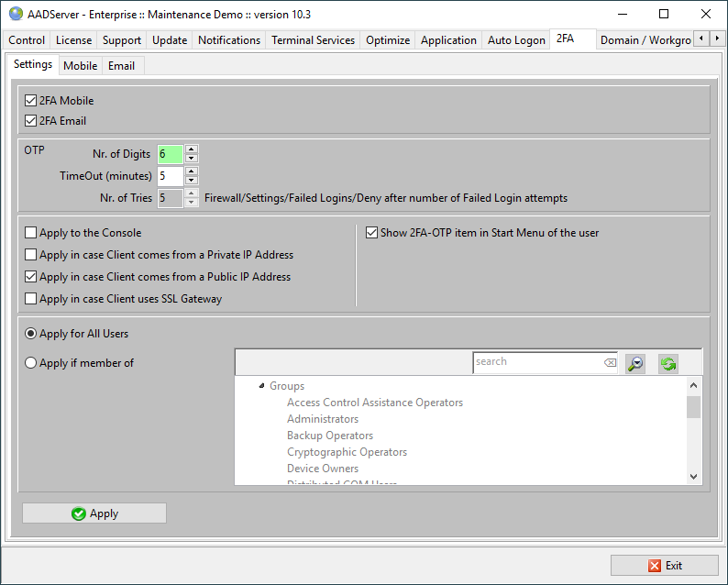Viewport: 728px width, 585px height.
Task: Collapse the Groups tree node
Action: [x=260, y=386]
